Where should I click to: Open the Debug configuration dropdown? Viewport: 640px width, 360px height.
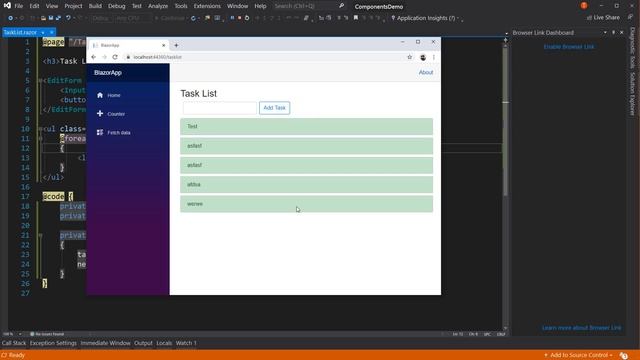[x=101, y=18]
